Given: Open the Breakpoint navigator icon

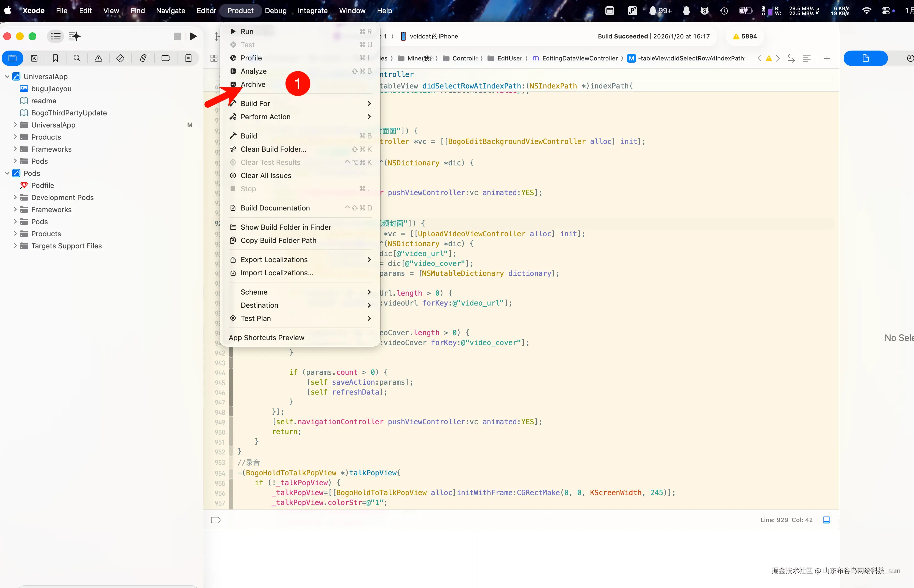Looking at the screenshot, I should coord(166,58).
